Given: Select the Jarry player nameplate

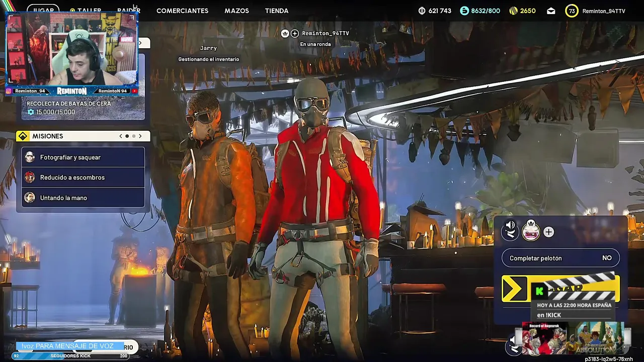Looking at the screenshot, I should coord(208,48).
